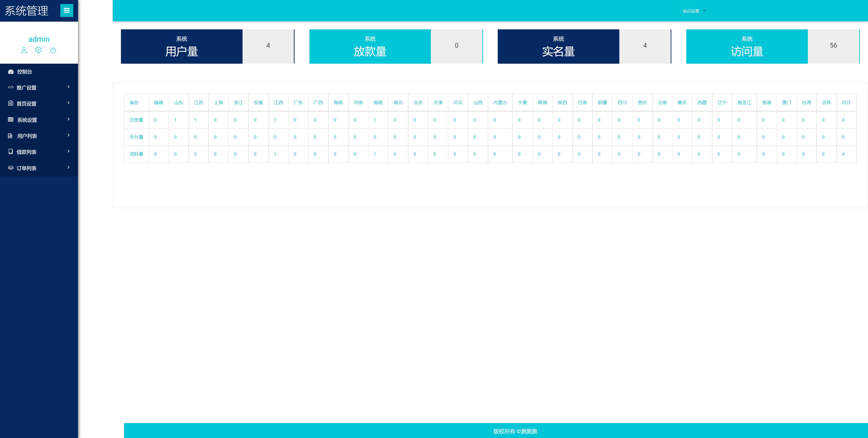Toggle the sidebar navigation menu
The height and width of the screenshot is (438, 868).
[67, 10]
